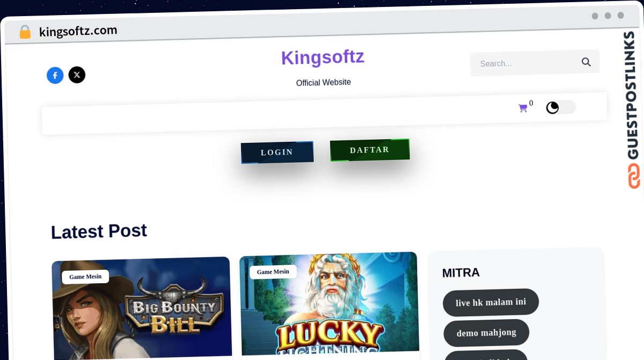
Task: Open the Kingsoftz site title link
Action: point(323,57)
